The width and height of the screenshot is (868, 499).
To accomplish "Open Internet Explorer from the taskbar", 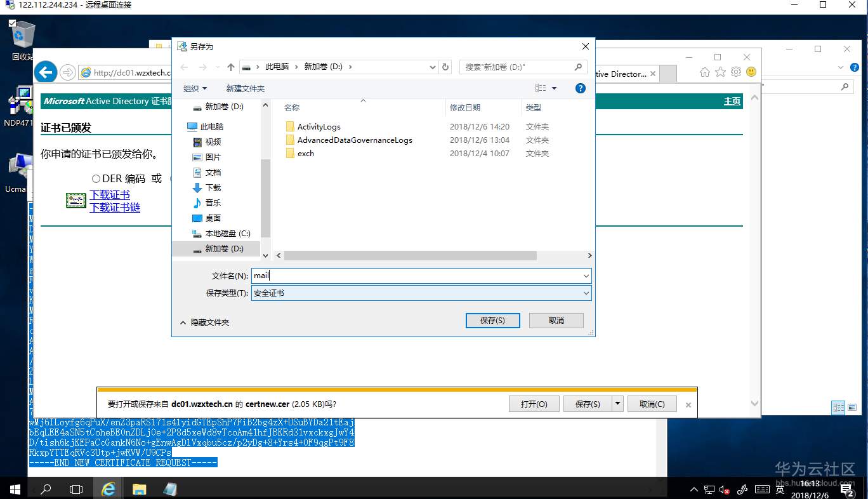I will coord(108,489).
